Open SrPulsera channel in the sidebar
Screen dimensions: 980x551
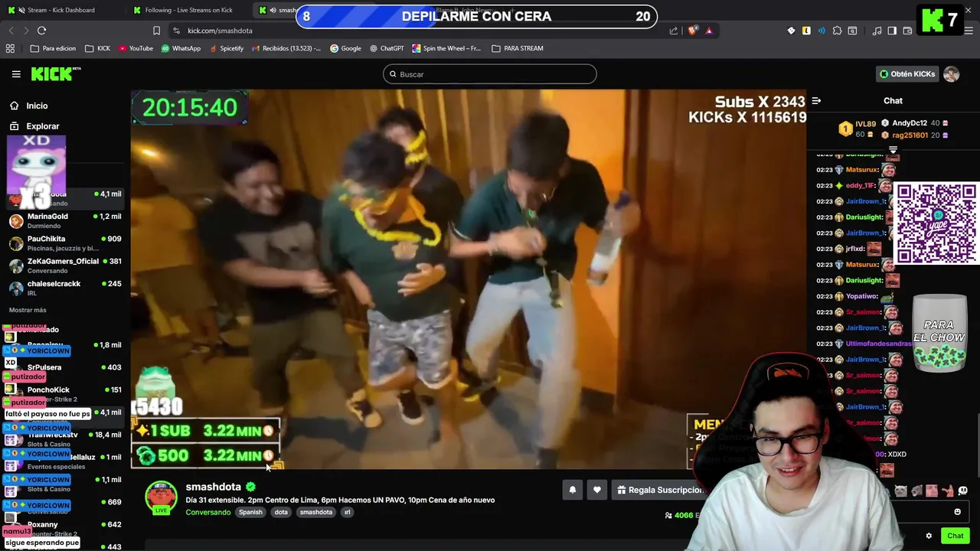[x=65, y=367]
